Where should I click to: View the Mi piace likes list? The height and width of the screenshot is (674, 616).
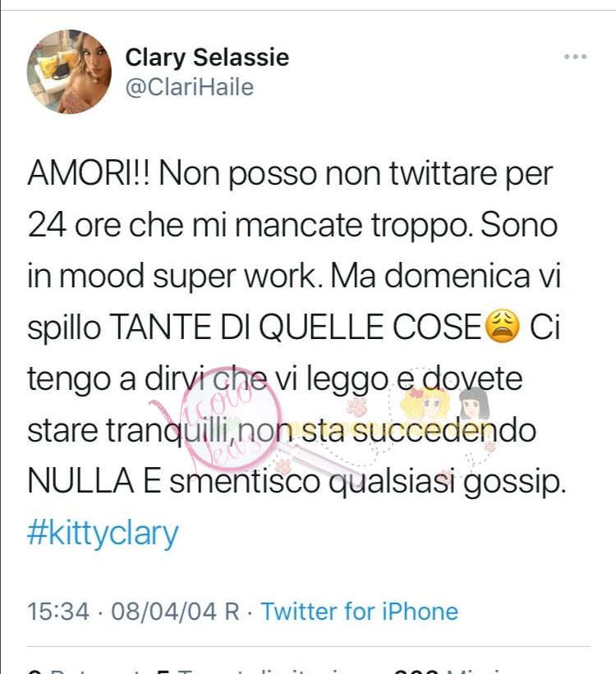[x=449, y=671]
